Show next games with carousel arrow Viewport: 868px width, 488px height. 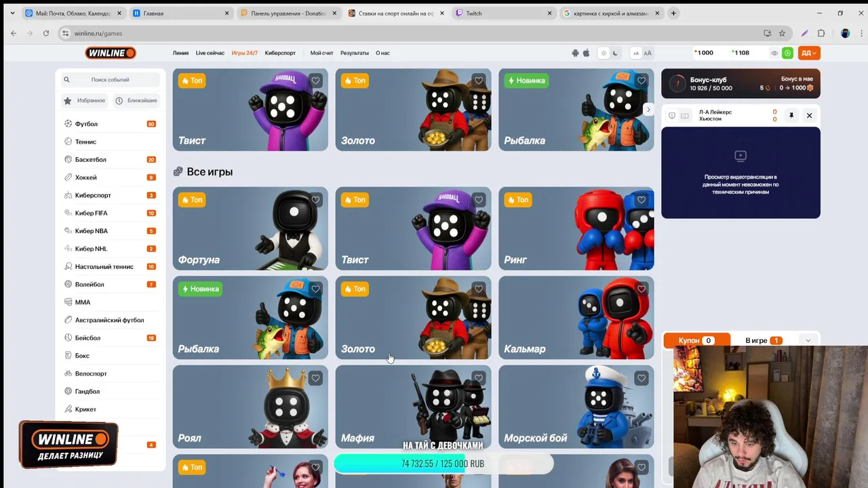click(648, 110)
